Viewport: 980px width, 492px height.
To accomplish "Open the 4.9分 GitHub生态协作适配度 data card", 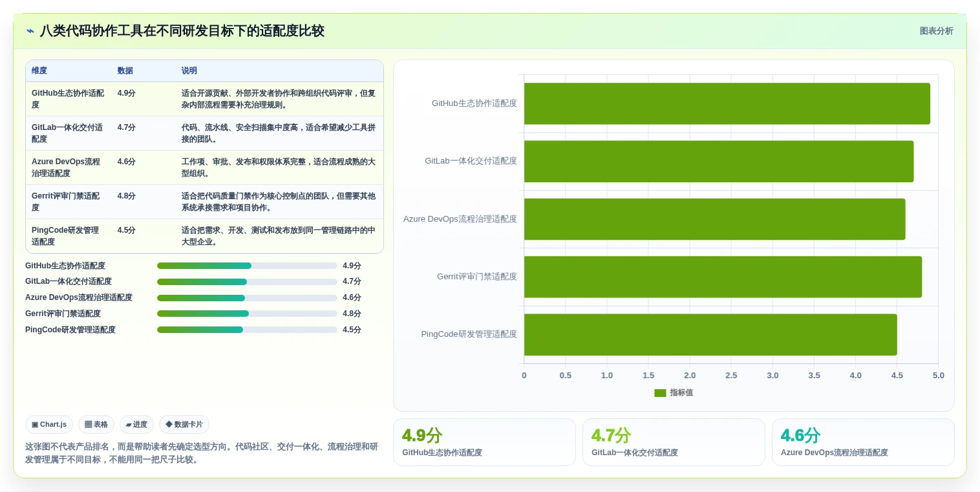I will coord(484,442).
